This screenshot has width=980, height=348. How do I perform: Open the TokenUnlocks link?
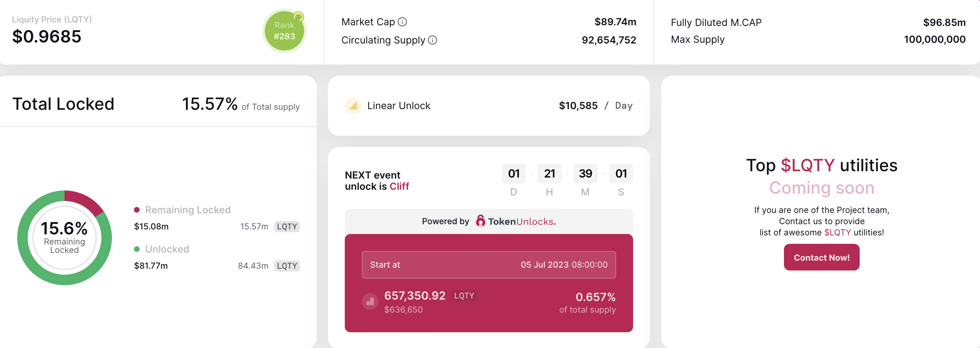(522, 222)
